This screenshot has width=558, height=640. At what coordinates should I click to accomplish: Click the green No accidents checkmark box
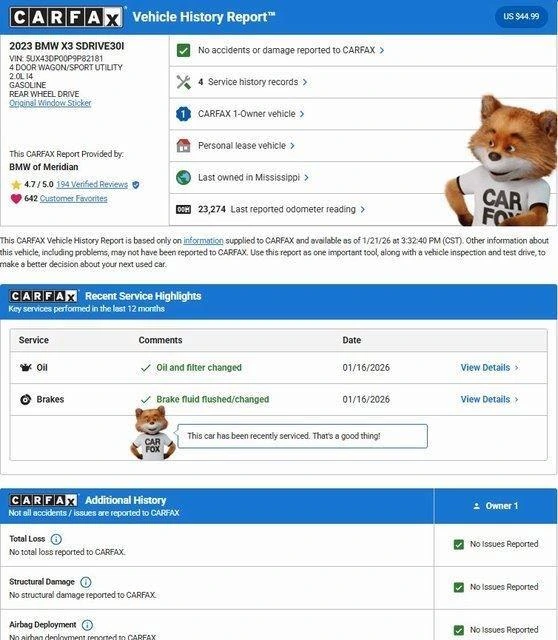[183, 50]
